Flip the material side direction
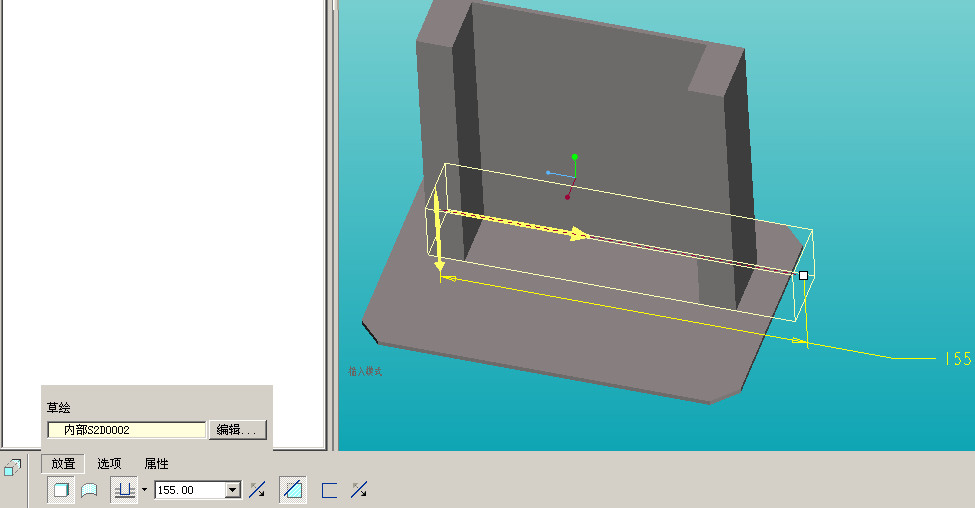Viewport: 975px width, 508px height. tap(359, 490)
